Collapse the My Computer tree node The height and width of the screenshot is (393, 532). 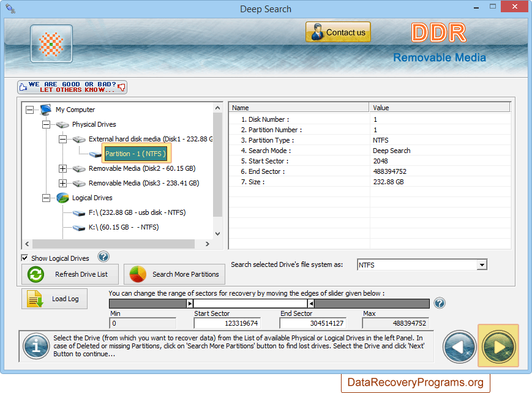click(x=30, y=110)
